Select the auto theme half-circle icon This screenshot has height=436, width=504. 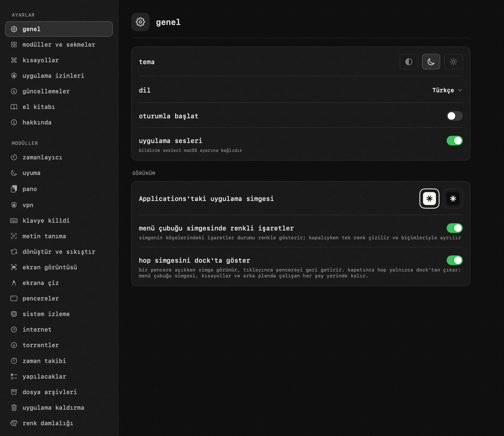(x=409, y=62)
